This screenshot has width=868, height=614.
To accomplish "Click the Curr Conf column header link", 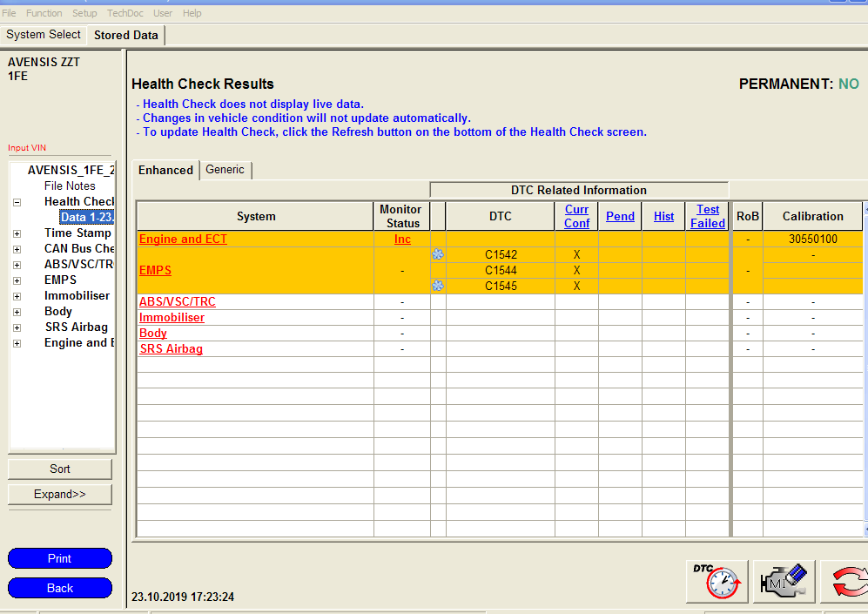I will click(x=576, y=216).
